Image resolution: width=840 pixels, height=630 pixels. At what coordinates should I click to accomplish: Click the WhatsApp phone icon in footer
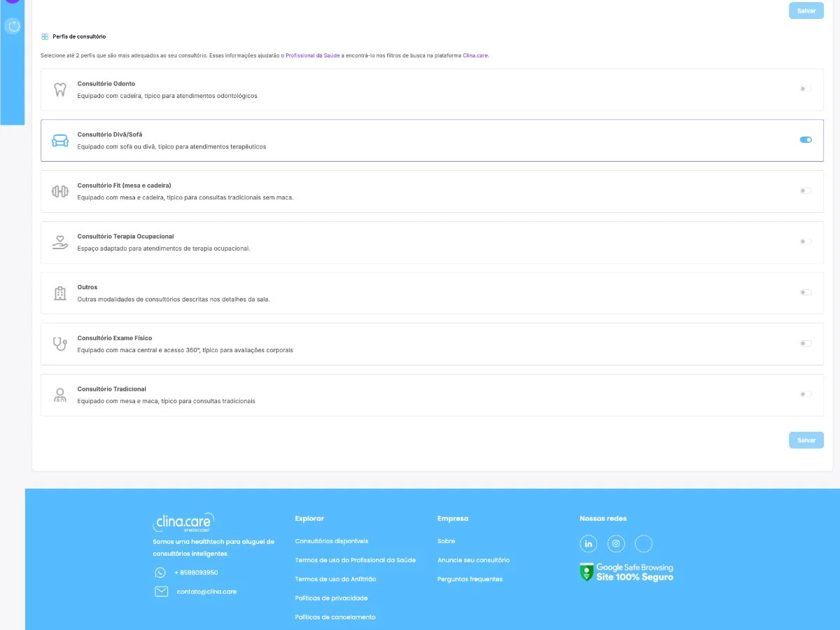[160, 573]
